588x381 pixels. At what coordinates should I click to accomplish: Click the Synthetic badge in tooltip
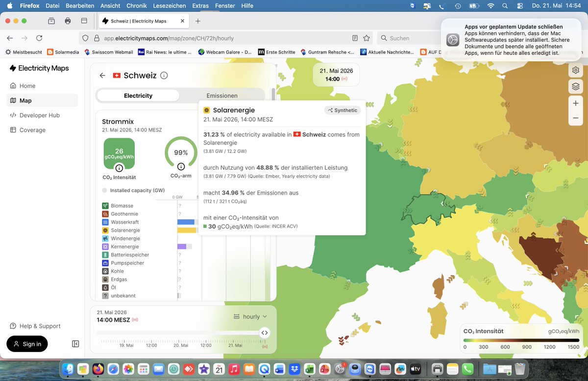[x=343, y=110]
